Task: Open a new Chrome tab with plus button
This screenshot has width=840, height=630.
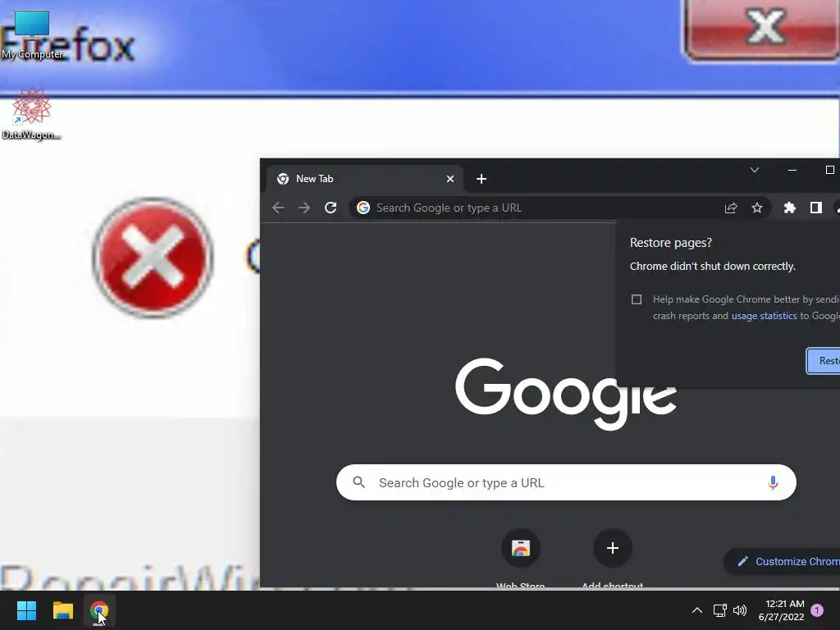Action: click(481, 179)
